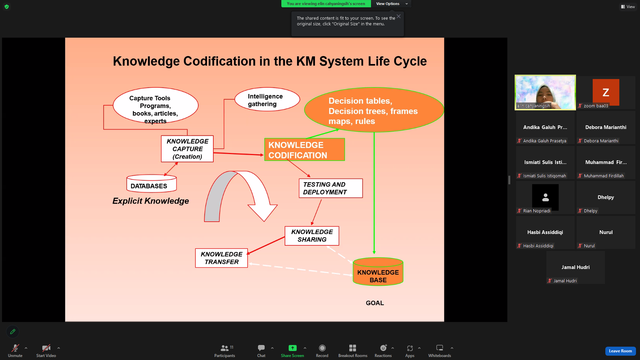
Task: Click the 'Decision tables, Decision trees' orange ellipse
Action: (x=374, y=109)
